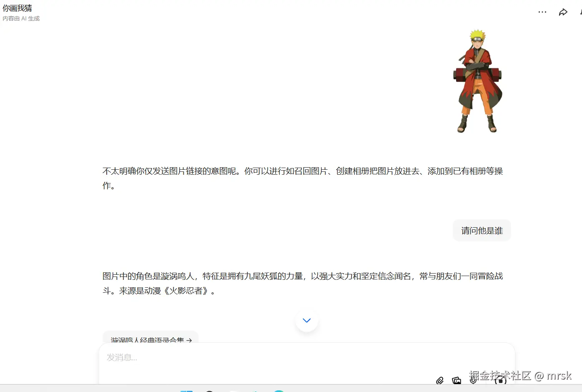
Task: Share this chat via the share arrow icon
Action: point(563,12)
